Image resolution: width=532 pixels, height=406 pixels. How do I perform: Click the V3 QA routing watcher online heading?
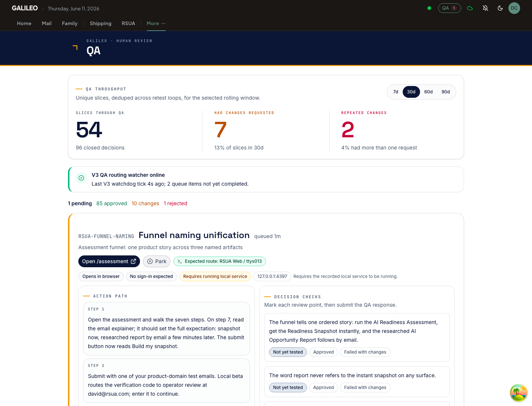[128, 175]
